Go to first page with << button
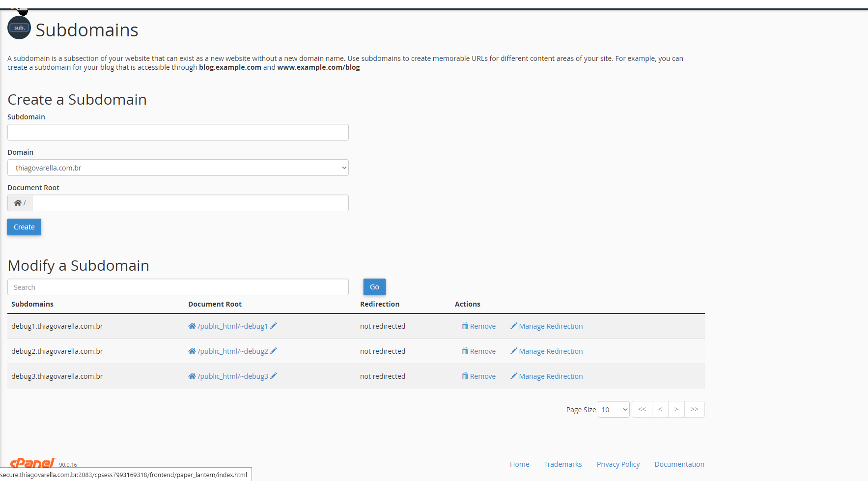This screenshot has height=481, width=868. pyautogui.click(x=642, y=409)
